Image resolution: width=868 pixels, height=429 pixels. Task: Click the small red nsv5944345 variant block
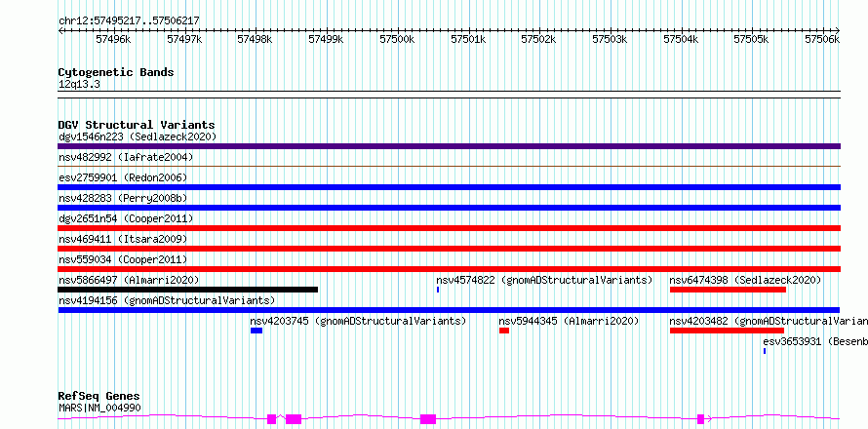[504, 331]
